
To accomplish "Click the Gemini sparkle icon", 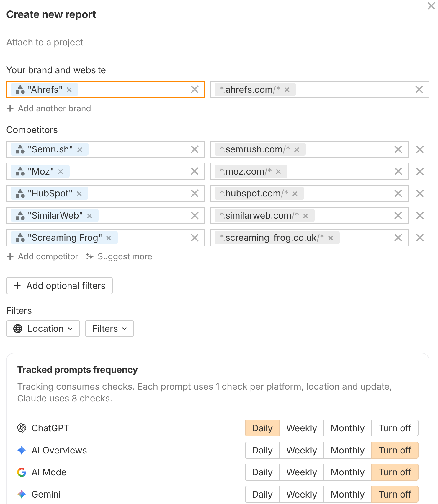I will pos(22,494).
